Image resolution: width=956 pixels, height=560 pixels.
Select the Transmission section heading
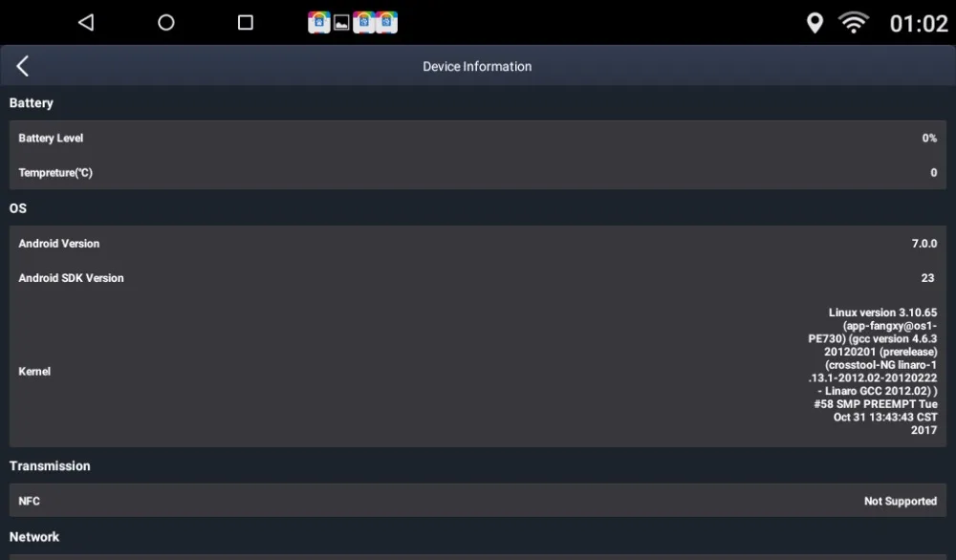coord(50,466)
